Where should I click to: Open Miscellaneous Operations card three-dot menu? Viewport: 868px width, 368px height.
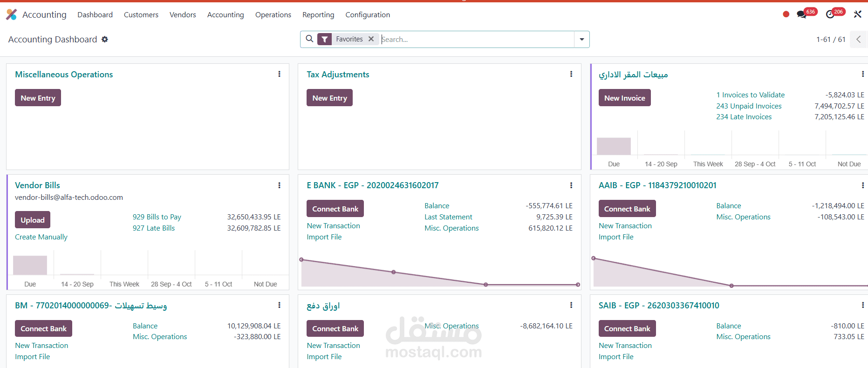click(279, 74)
